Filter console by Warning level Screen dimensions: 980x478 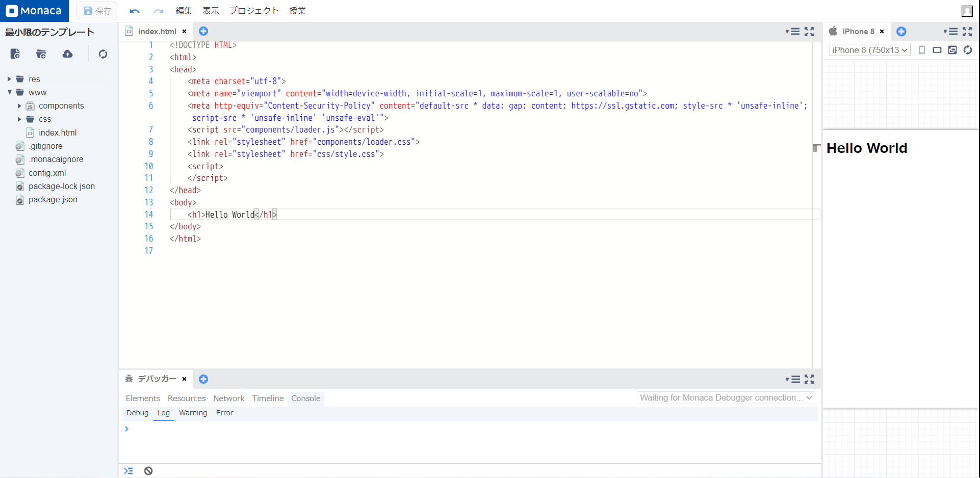point(193,413)
